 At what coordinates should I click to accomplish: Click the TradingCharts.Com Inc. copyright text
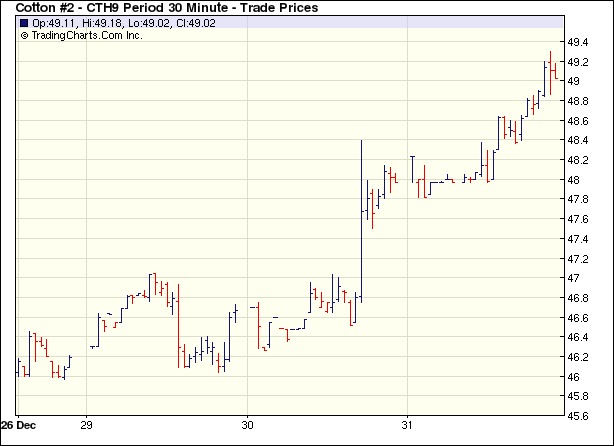[88, 35]
